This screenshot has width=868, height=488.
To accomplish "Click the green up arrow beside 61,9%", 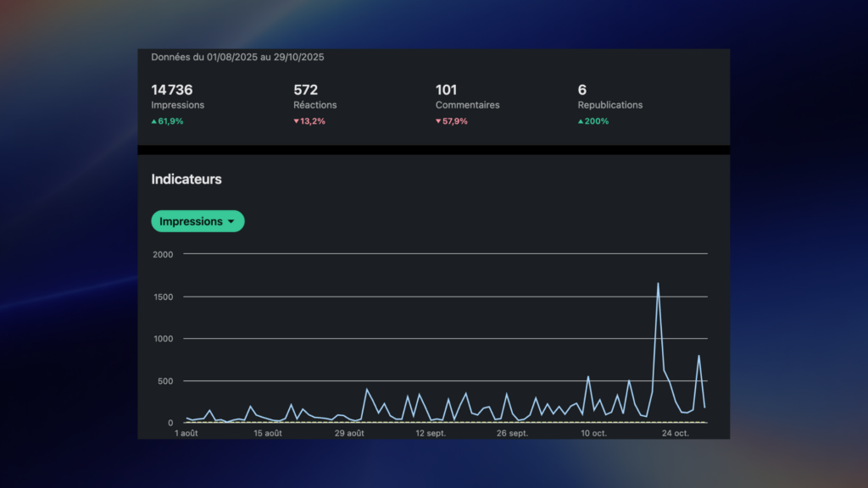I will [x=156, y=121].
